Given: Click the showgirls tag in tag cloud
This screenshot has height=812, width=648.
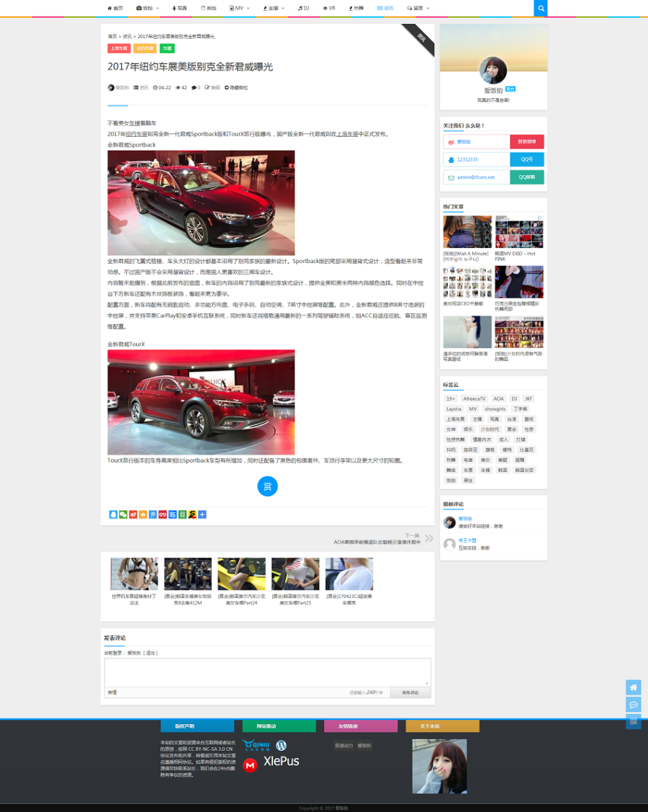Looking at the screenshot, I should [495, 409].
